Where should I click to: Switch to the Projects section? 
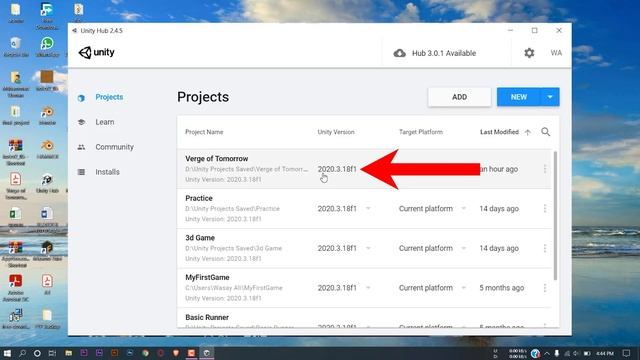pyautogui.click(x=109, y=97)
